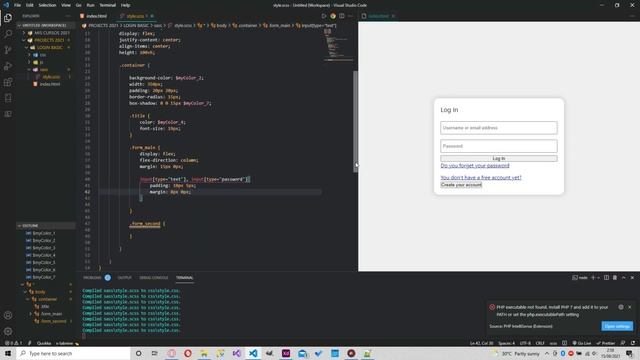Viewport: 640px width, 360px height.
Task: Switch to the DEBUG CONSOLE tab
Action: (154, 278)
